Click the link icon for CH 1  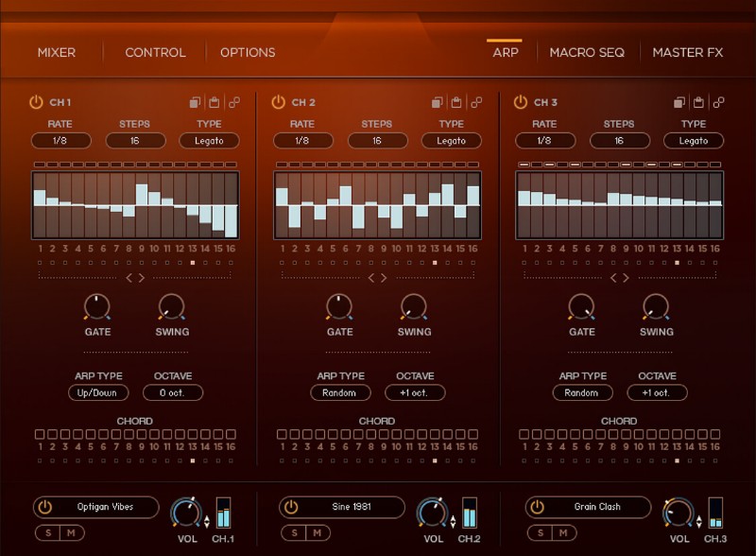[x=234, y=101]
